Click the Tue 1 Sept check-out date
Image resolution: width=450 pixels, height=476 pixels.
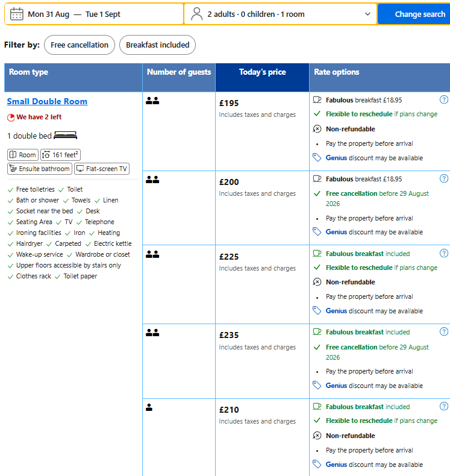coord(103,14)
